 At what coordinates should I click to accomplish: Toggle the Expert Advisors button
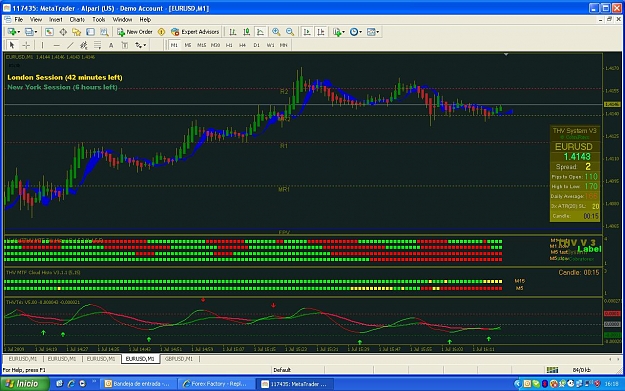point(195,32)
